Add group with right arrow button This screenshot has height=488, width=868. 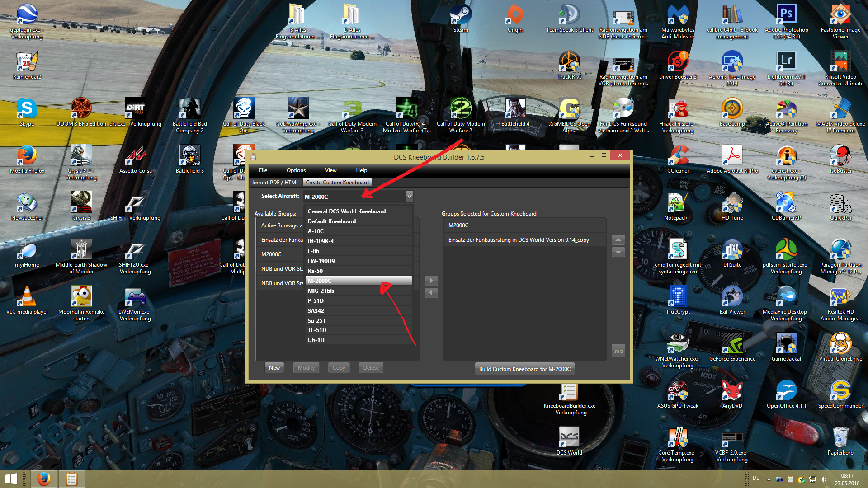pos(431,281)
